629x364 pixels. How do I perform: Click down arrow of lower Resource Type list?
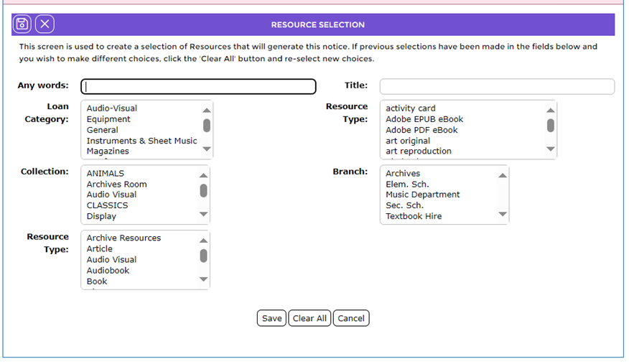pyautogui.click(x=203, y=279)
